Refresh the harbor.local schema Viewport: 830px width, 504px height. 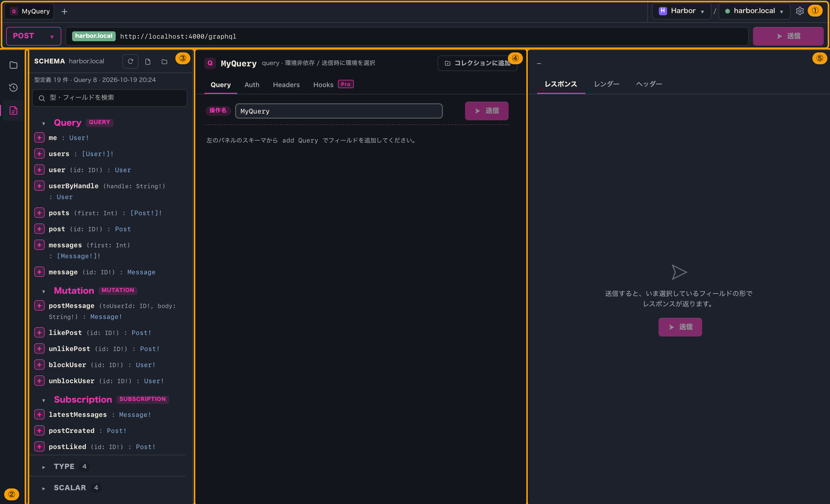tap(130, 62)
